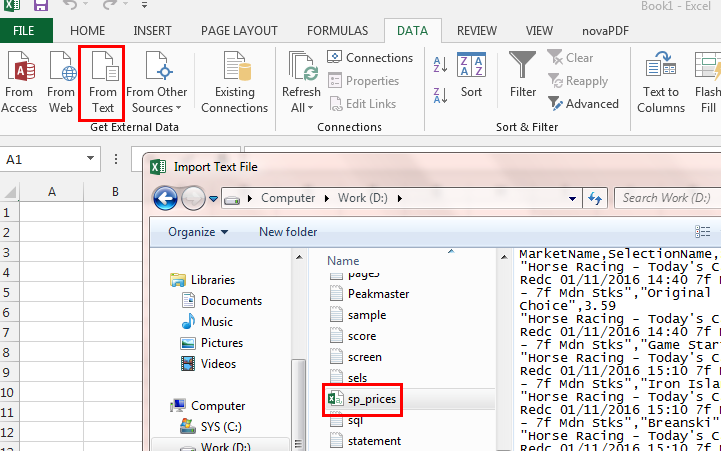Open the address bar history dropdown
721x451 pixels.
pyautogui.click(x=572, y=199)
